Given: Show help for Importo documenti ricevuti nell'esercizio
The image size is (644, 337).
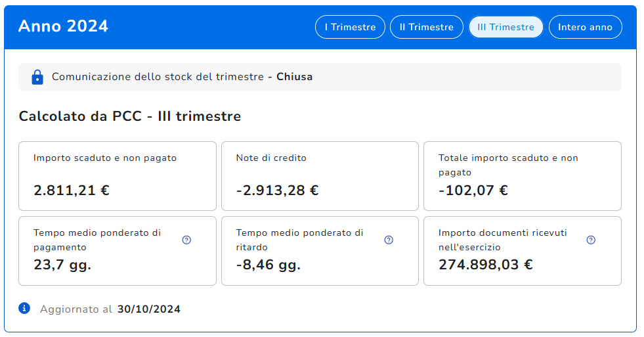Looking at the screenshot, I should [591, 240].
